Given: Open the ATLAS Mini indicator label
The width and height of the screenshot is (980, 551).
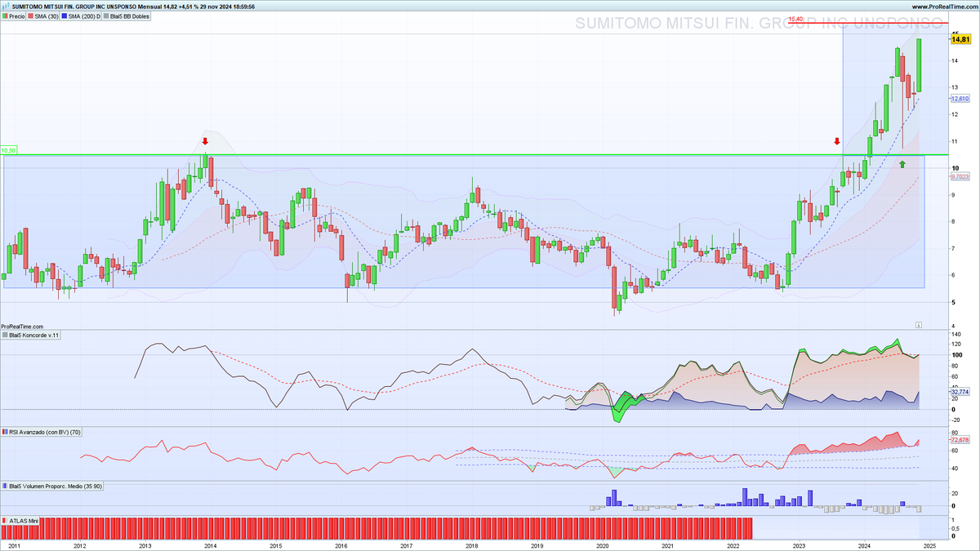Looking at the screenshot, I should [20, 520].
